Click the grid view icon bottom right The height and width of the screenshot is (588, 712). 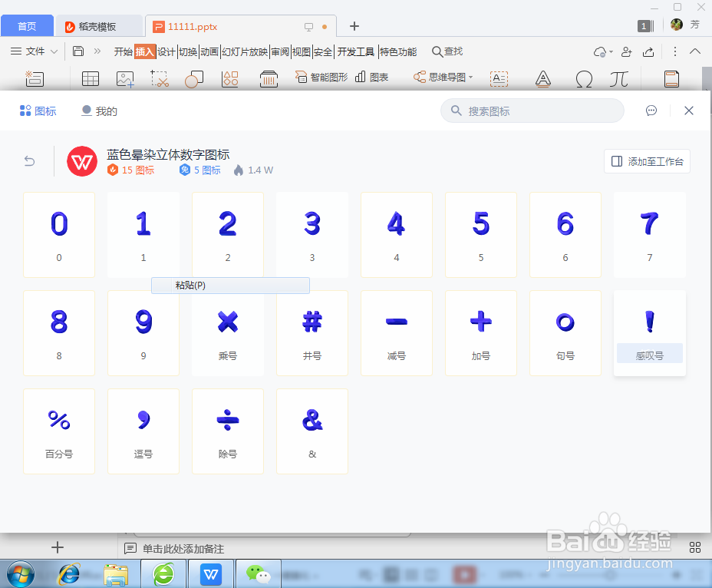pos(695,547)
